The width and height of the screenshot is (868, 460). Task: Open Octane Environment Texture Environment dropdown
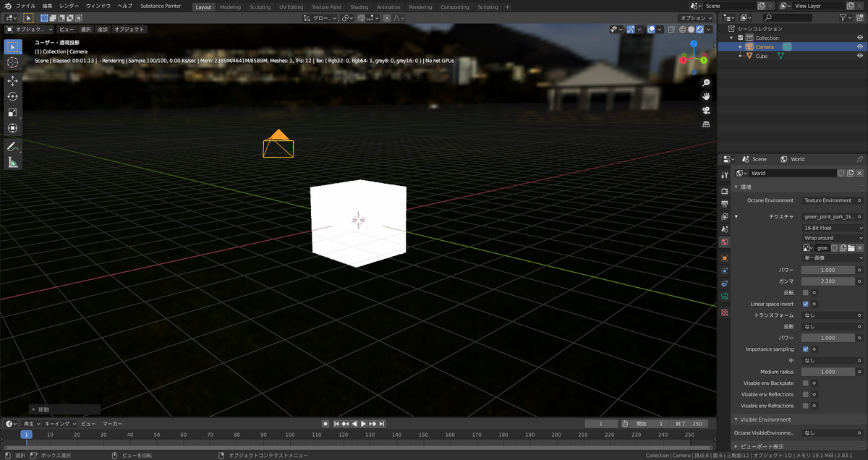[x=827, y=200]
